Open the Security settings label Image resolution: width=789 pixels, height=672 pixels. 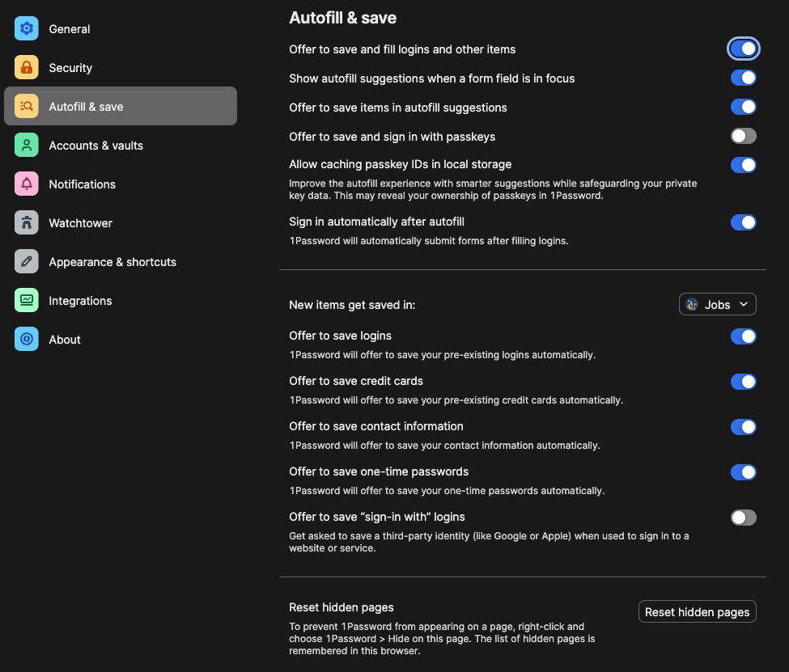point(70,68)
